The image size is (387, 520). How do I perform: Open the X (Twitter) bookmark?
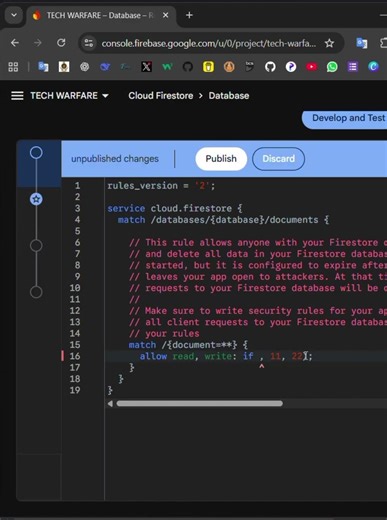(146, 67)
